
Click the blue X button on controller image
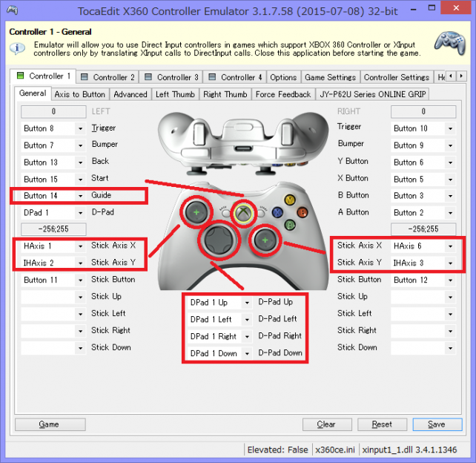coord(277,212)
